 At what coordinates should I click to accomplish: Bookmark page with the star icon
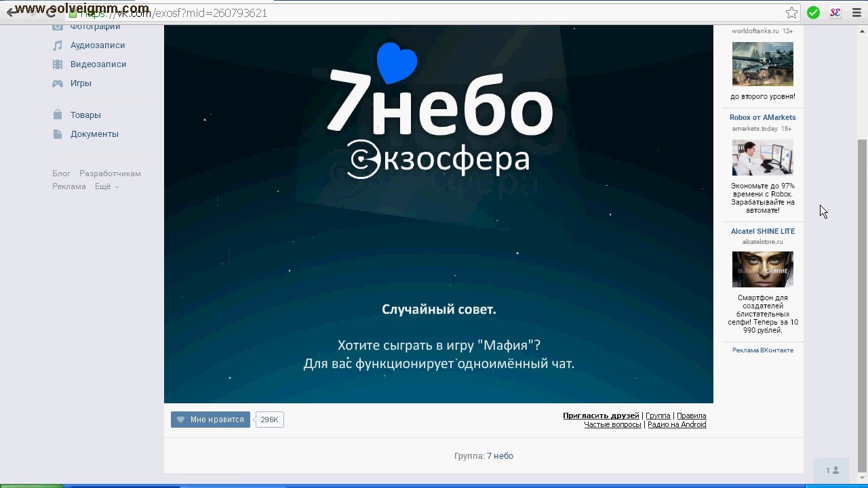coord(791,13)
